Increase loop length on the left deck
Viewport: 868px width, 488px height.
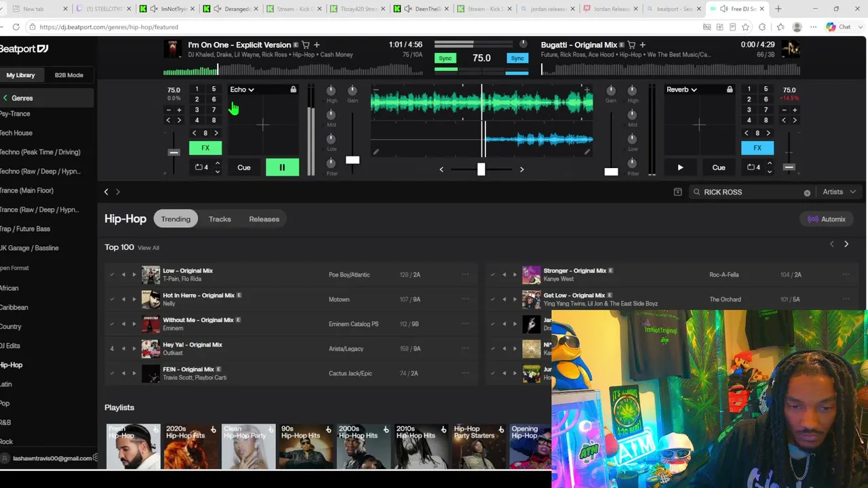217,163
